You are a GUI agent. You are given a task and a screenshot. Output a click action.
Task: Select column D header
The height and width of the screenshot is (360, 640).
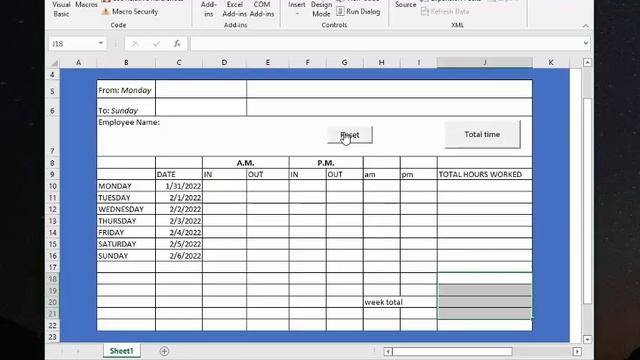point(224,62)
